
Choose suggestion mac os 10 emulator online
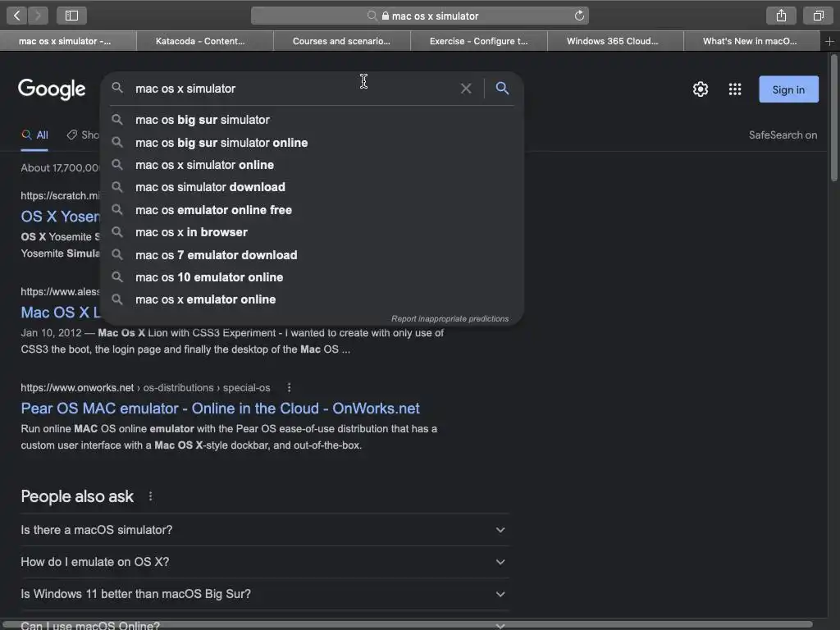coord(313,277)
